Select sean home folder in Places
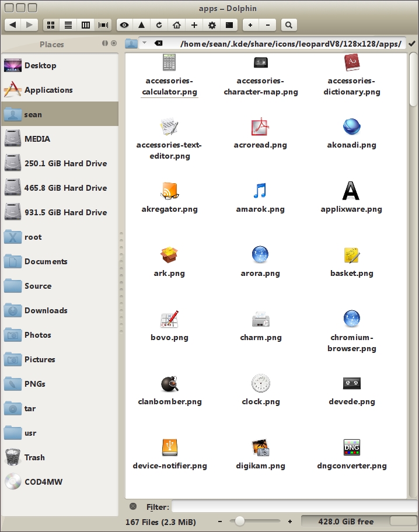The width and height of the screenshot is (419, 532). (60, 114)
